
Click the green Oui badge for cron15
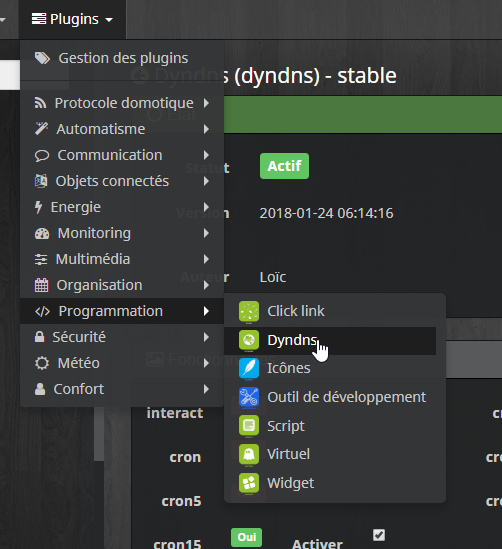246,537
